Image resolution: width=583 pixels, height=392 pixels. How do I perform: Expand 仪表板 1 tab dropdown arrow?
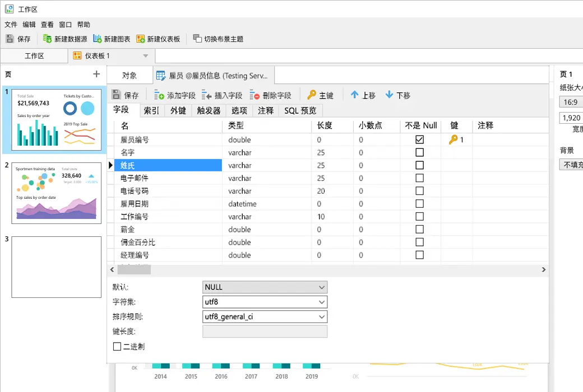[145, 56]
